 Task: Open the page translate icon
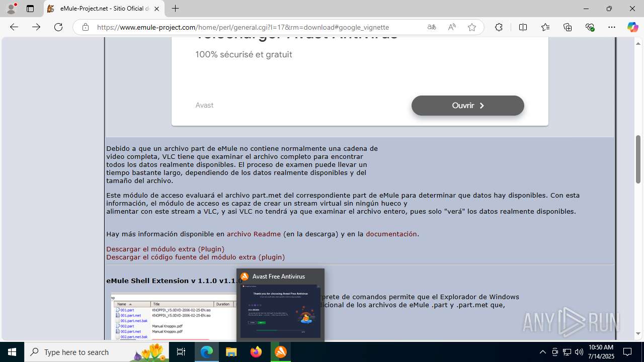coord(431,27)
